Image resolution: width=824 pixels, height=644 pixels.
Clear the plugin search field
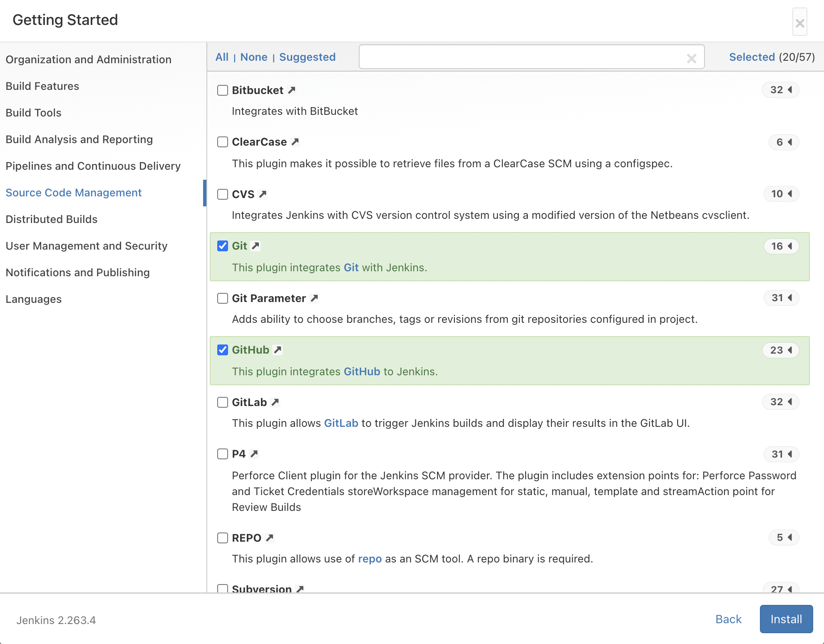tap(691, 58)
